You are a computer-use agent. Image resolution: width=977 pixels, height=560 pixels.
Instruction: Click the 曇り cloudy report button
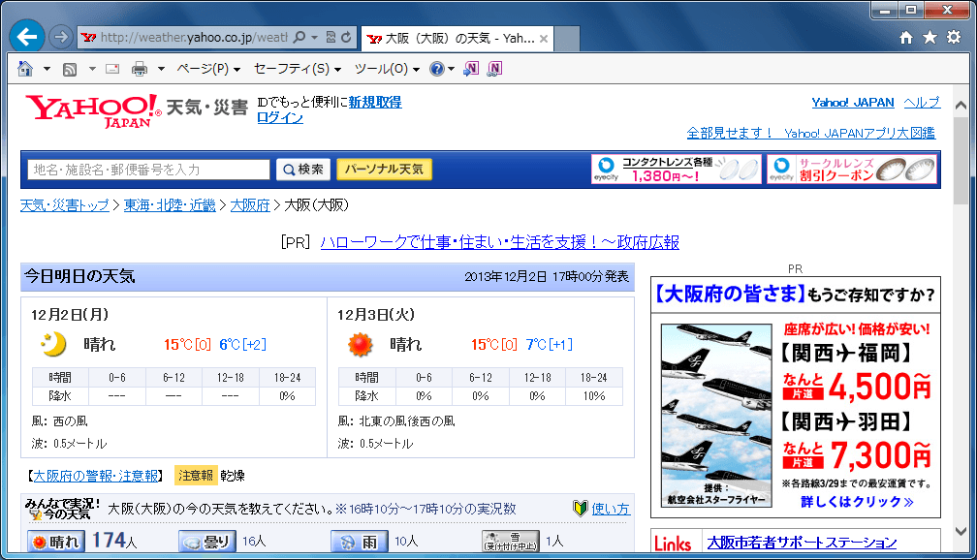click(206, 542)
